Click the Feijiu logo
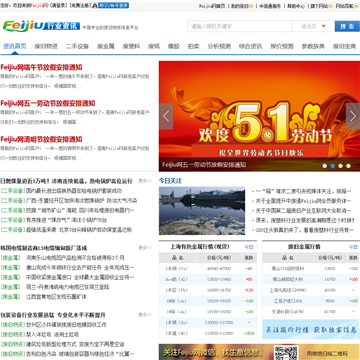The image size is (360, 360). (23, 26)
